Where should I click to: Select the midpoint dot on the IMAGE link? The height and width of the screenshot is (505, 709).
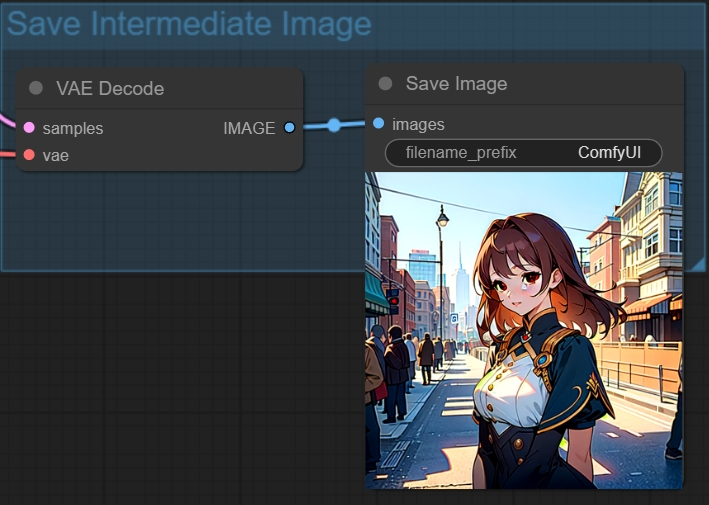334,125
